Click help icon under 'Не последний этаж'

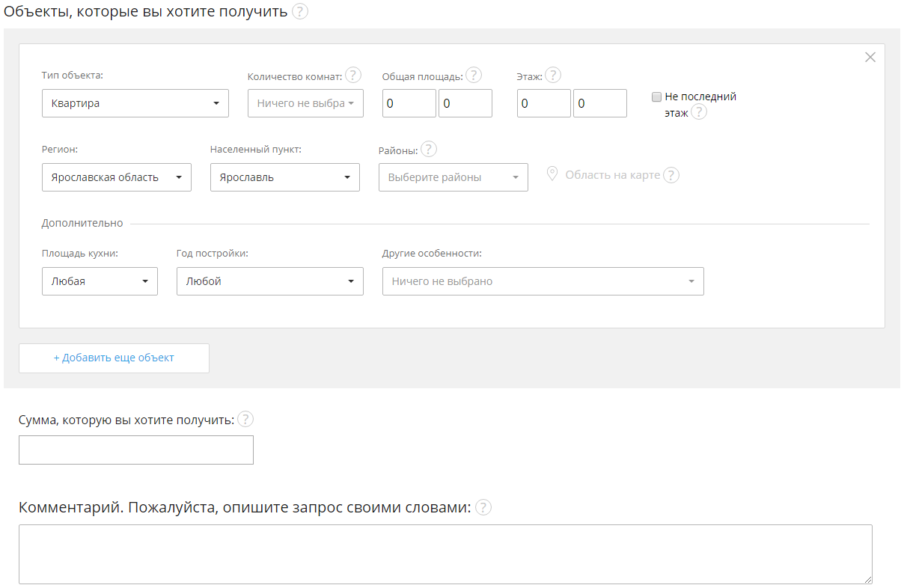[x=698, y=112]
